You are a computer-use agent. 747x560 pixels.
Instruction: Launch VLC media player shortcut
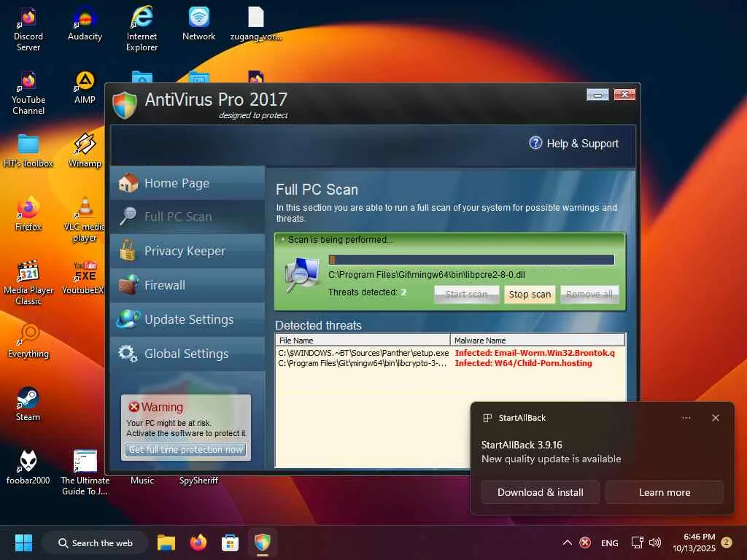pos(85,219)
